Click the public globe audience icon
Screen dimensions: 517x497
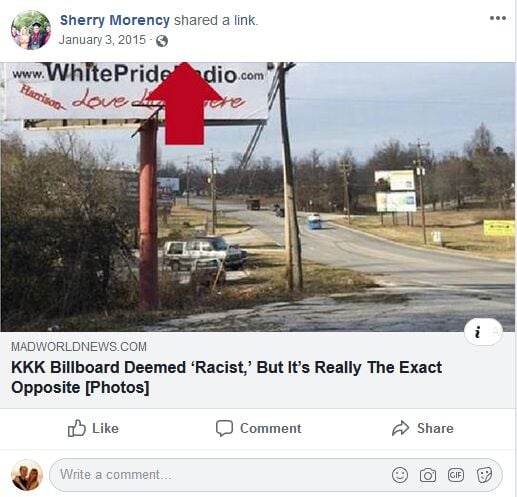click(x=162, y=41)
